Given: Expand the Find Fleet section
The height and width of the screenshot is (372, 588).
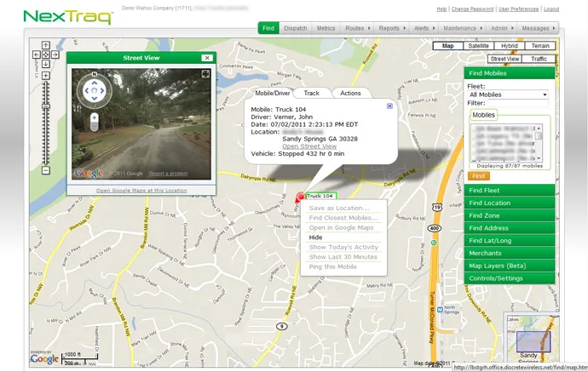Looking at the screenshot, I should [510, 191].
